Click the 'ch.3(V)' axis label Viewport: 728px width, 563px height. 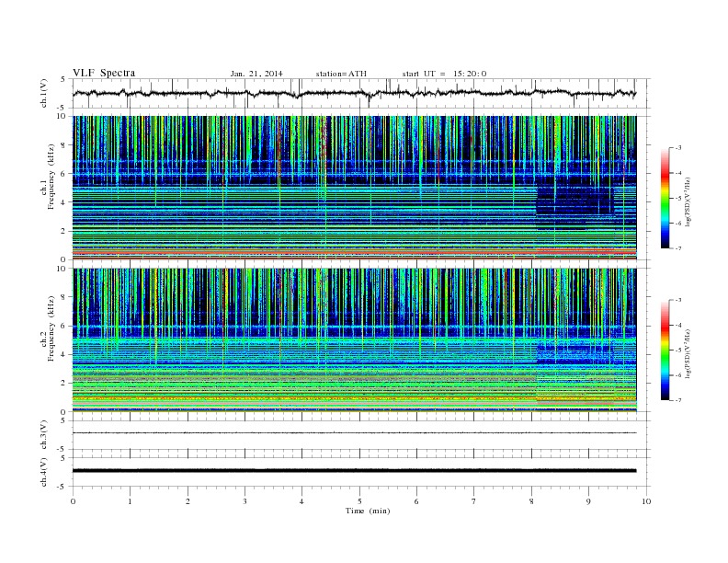point(44,435)
